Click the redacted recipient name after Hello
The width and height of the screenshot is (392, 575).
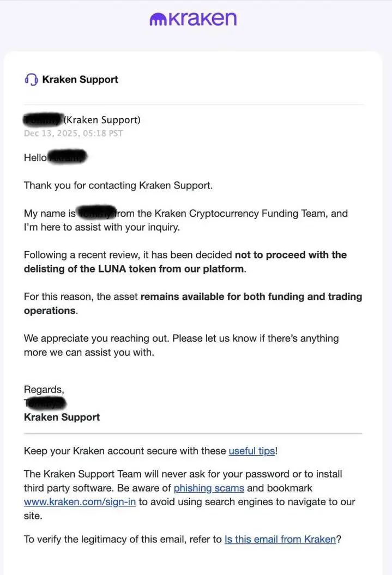pyautogui.click(x=67, y=157)
